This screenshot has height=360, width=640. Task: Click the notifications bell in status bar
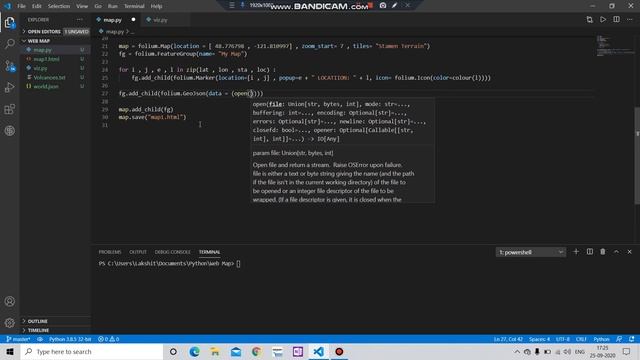pyautogui.click(x=631, y=339)
